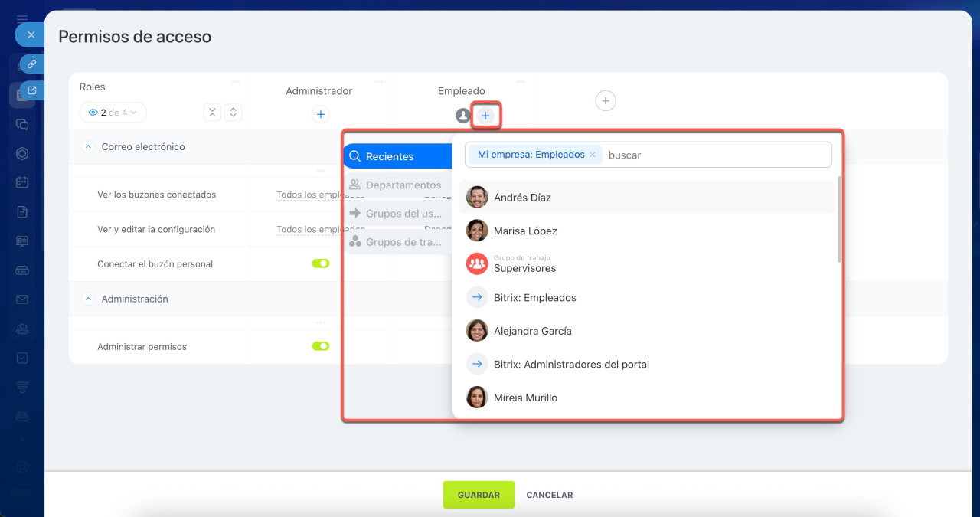Add a new role column with plus
The width and height of the screenshot is (980, 517).
pyautogui.click(x=605, y=101)
